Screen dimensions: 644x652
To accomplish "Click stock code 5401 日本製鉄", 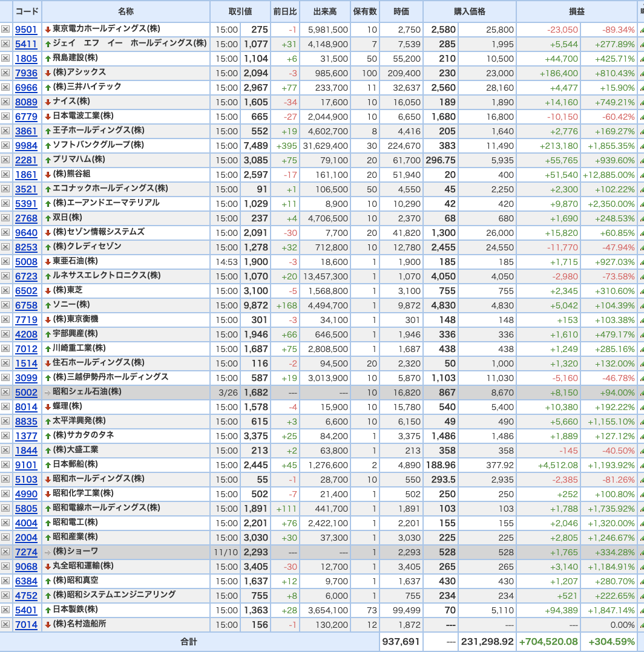I will (26, 610).
